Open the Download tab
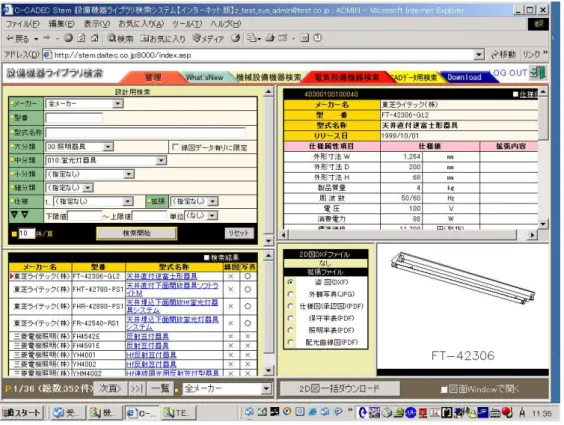This screenshot has width=564, height=425. (x=464, y=77)
